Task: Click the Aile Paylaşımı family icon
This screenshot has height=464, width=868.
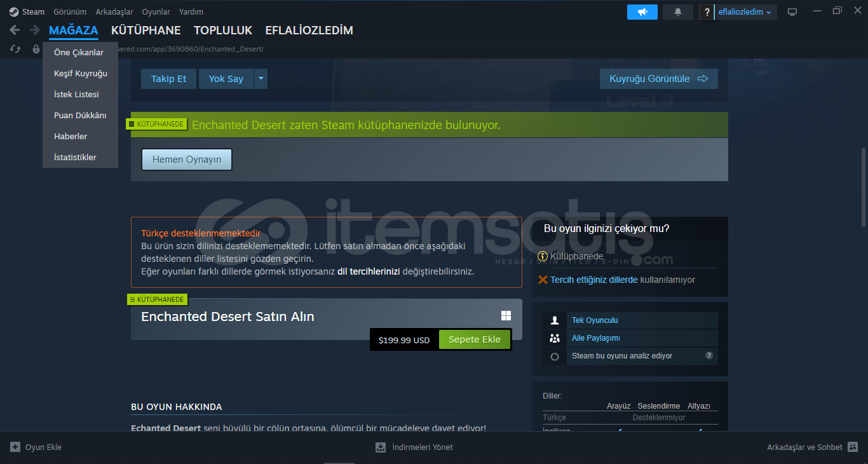Action: click(x=555, y=338)
